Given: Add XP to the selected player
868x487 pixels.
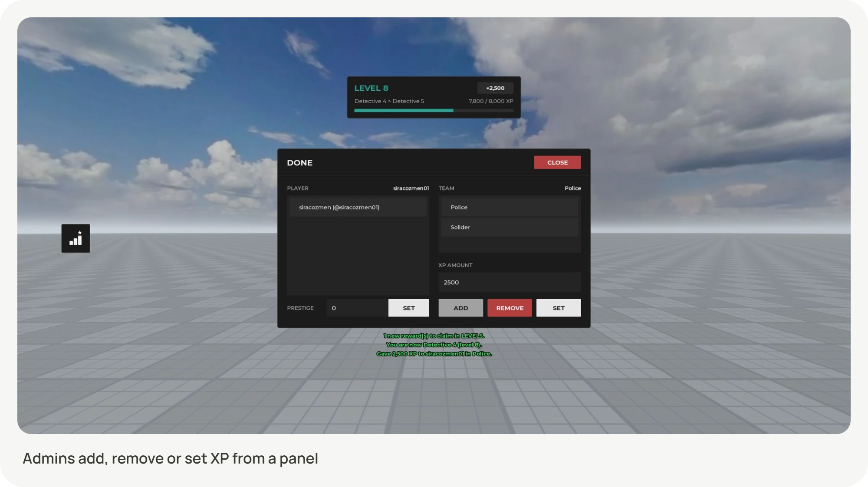Looking at the screenshot, I should coord(460,308).
